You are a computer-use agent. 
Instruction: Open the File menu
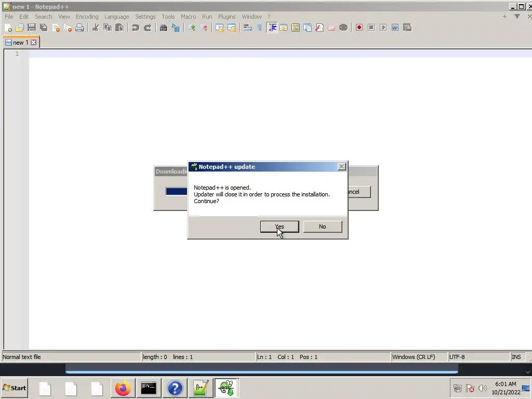(9, 17)
